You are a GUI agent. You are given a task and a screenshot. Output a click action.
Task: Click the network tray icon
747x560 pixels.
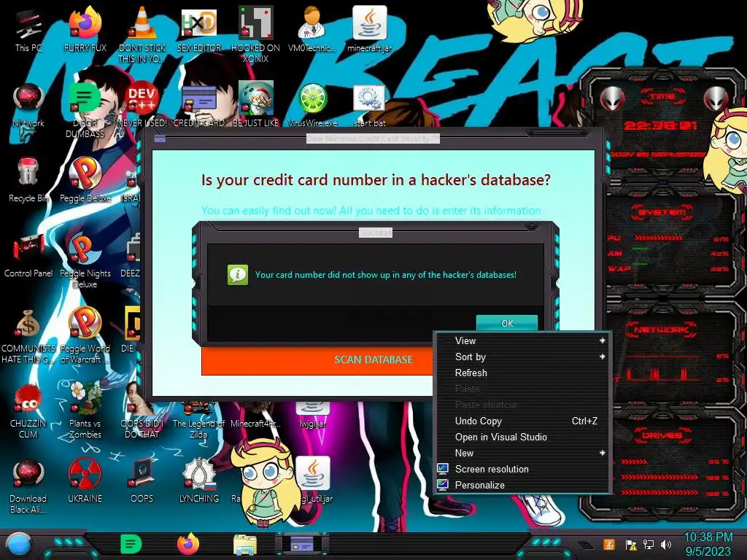point(649,545)
